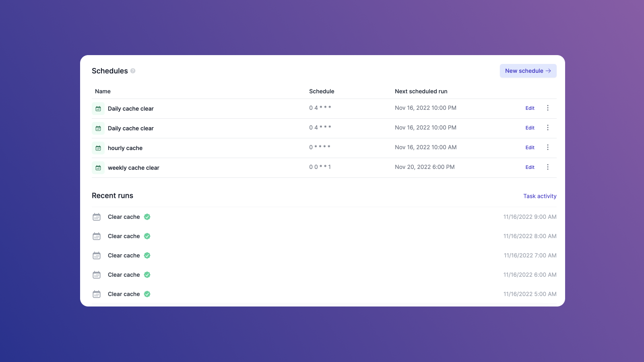
Task: Open the Clear cache run from 8:00 AM
Action: click(x=124, y=236)
